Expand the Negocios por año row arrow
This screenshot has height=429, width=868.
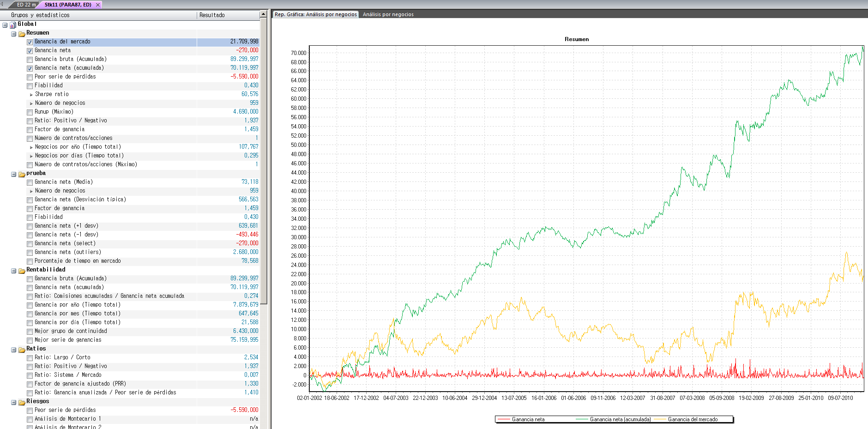pyautogui.click(x=31, y=147)
